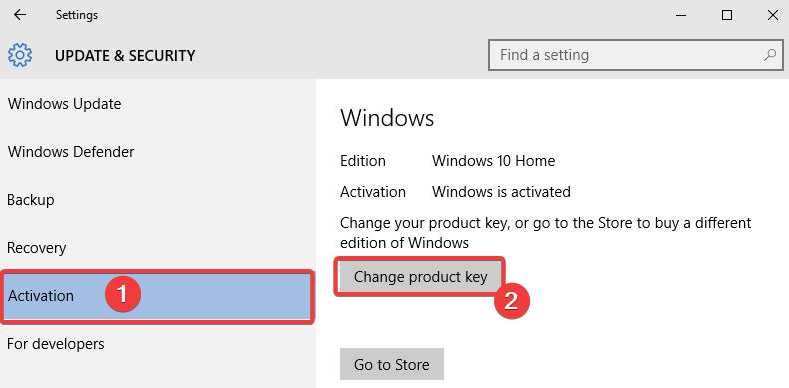This screenshot has width=789, height=388.
Task: Select the Activation sidebar item
Action: tap(158, 296)
